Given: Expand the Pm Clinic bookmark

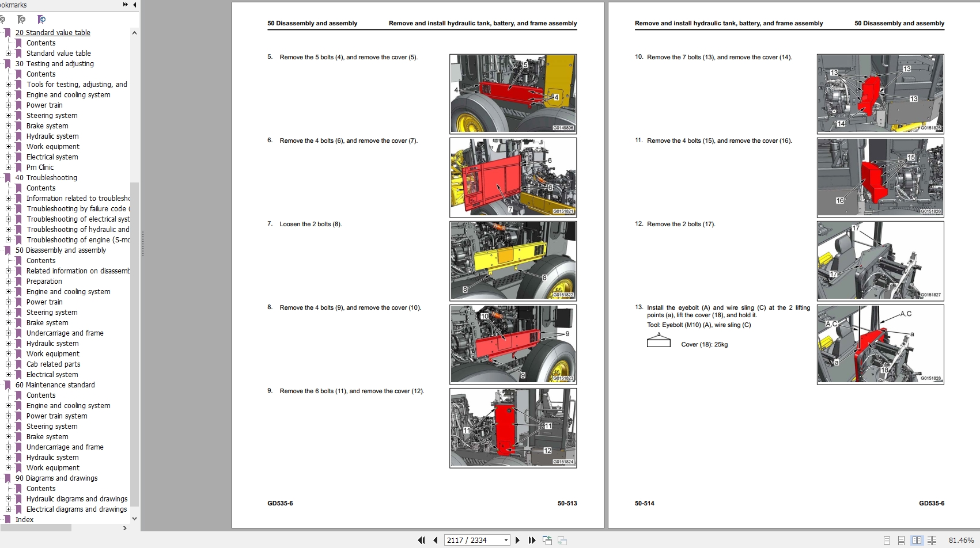Looking at the screenshot, I should point(8,168).
